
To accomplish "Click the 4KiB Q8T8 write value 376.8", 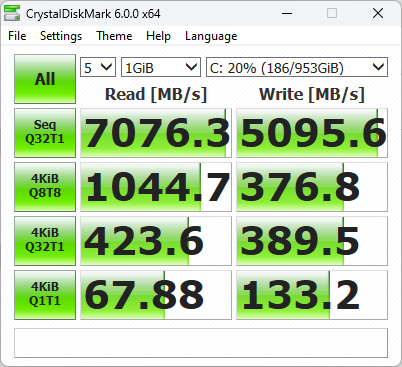I will (312, 187).
